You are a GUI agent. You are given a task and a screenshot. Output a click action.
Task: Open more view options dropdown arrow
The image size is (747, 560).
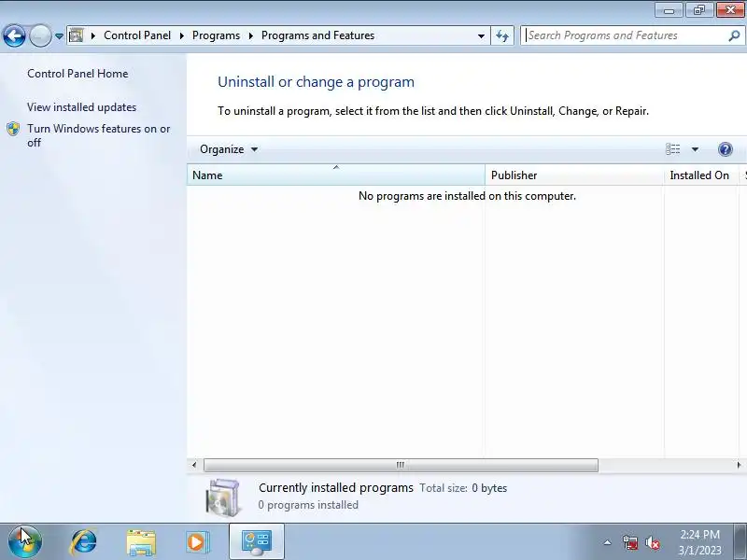[695, 149]
